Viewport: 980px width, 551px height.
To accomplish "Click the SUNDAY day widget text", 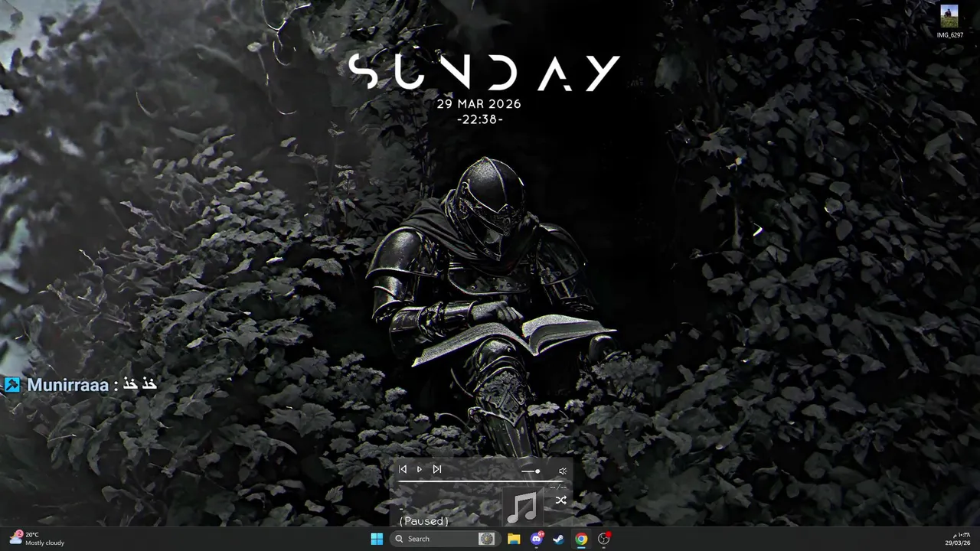I will coord(484,73).
